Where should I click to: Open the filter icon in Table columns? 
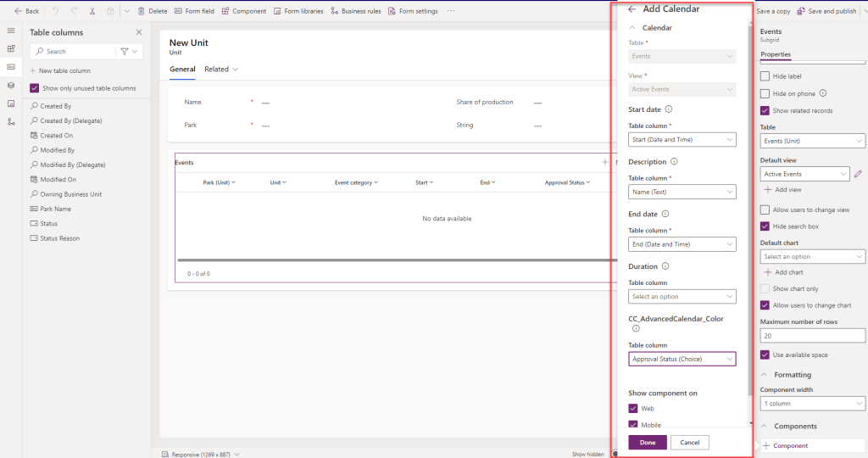[128, 52]
